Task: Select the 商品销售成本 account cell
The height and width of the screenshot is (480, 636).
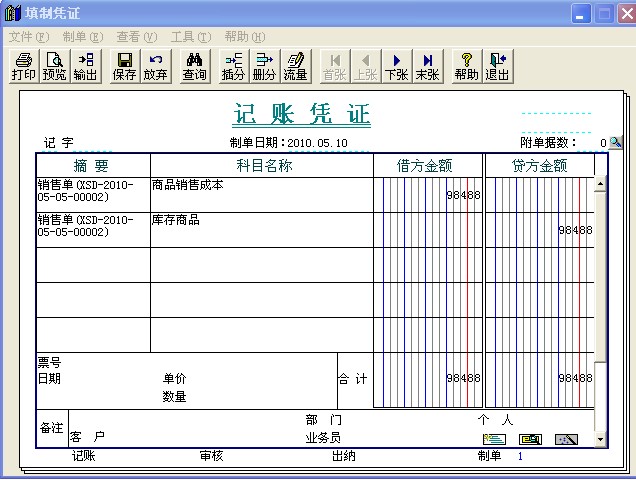Action: tap(262, 195)
